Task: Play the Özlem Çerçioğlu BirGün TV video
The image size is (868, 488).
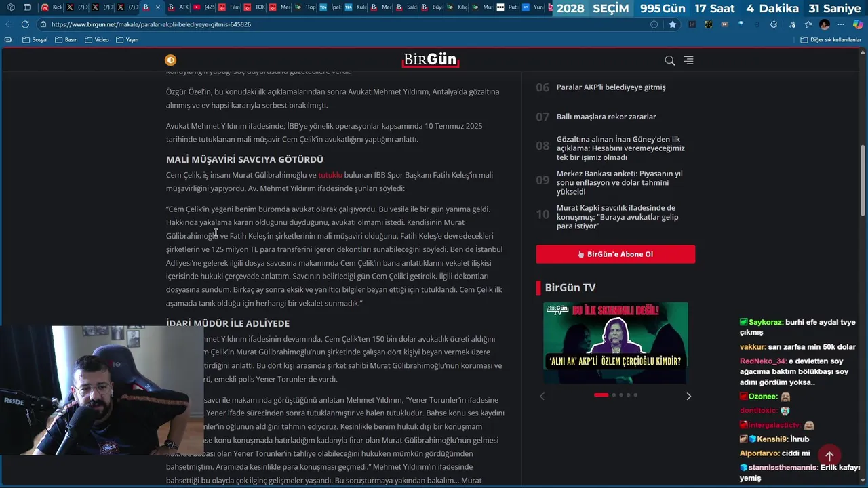Action: point(615,343)
